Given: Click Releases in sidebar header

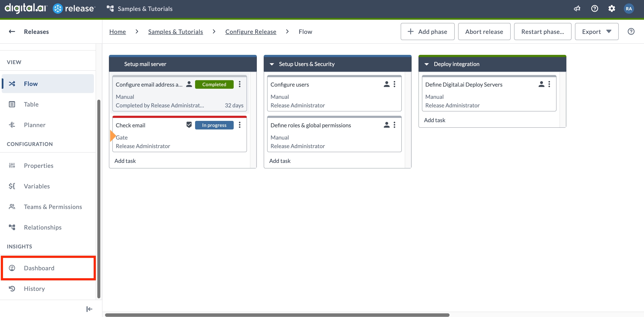Looking at the screenshot, I should [36, 32].
